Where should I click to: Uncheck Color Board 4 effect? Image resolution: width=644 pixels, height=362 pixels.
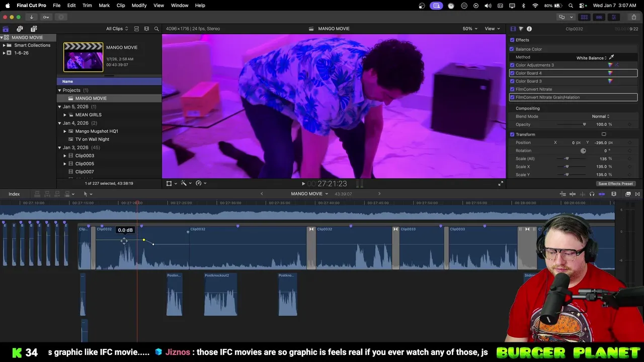pos(512,73)
